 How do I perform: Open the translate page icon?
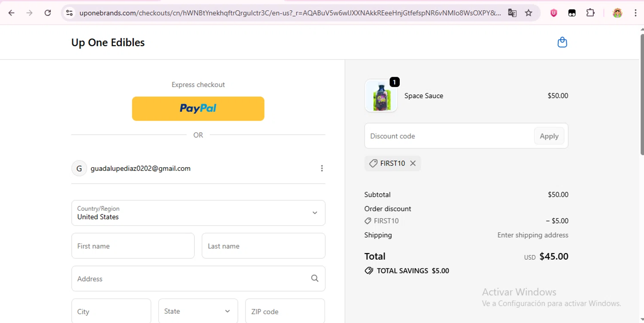(x=512, y=13)
